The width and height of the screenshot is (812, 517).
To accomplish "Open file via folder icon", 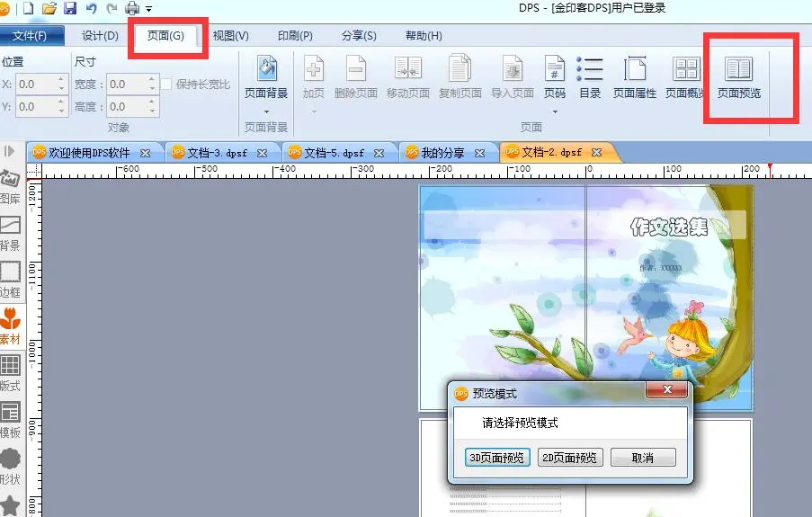I will pos(49,8).
